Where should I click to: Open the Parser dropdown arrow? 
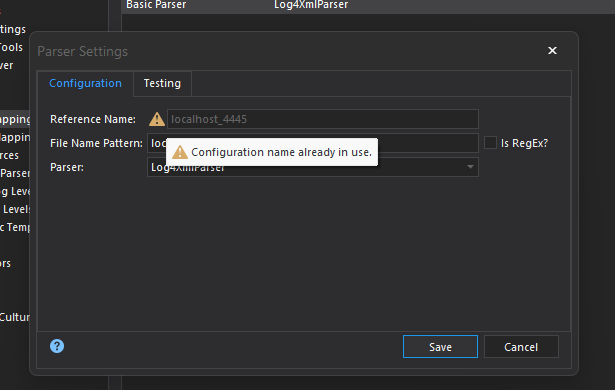(x=470, y=167)
